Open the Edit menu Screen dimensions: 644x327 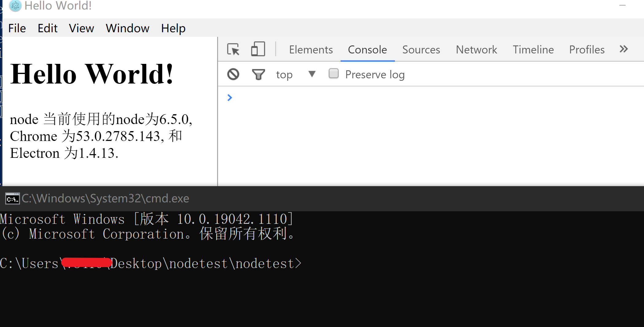tap(47, 28)
